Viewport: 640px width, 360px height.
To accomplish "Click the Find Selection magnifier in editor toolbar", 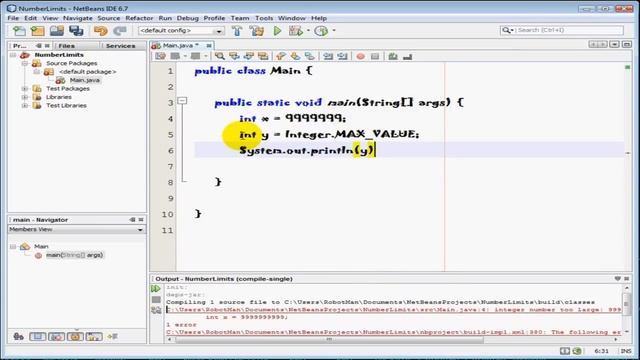I will pyautogui.click(x=220, y=56).
